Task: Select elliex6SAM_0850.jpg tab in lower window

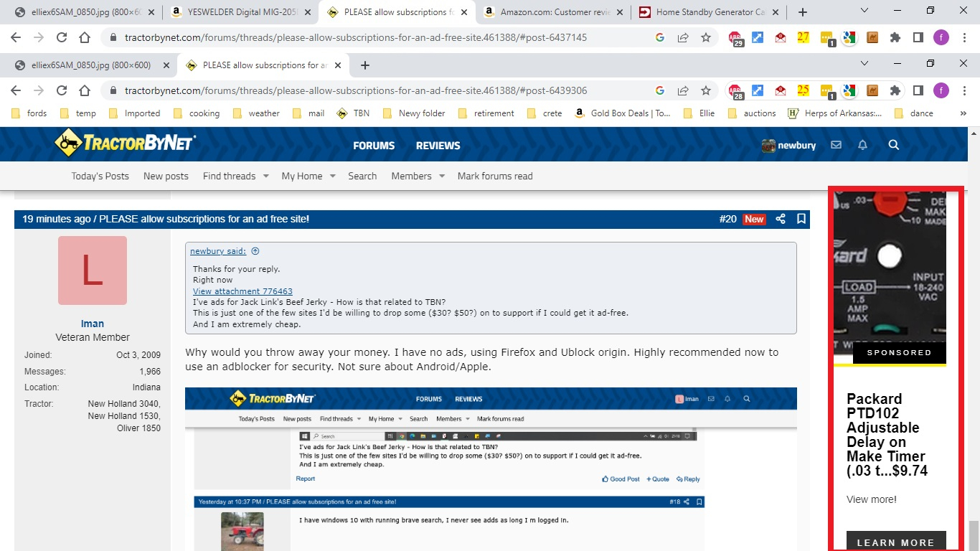Action: click(91, 65)
